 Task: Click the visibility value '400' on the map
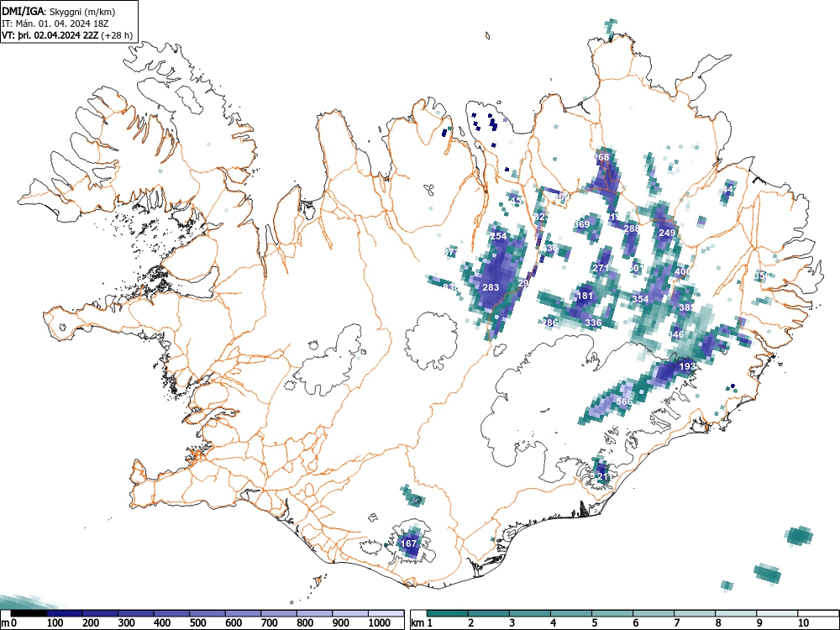(x=683, y=271)
